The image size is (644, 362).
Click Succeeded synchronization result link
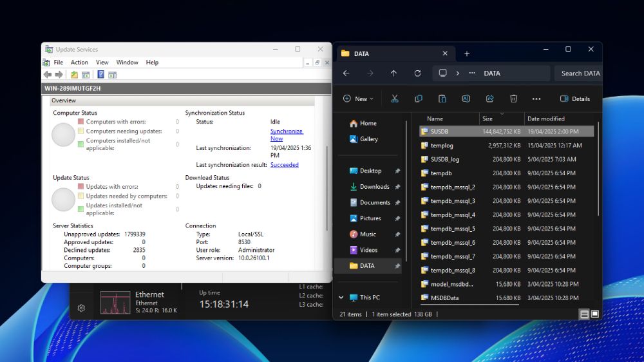[284, 165]
